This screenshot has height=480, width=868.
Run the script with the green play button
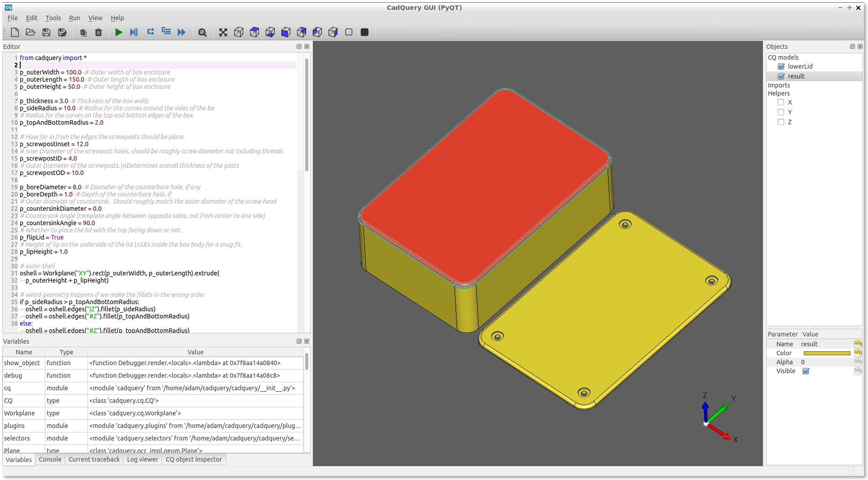[x=118, y=32]
